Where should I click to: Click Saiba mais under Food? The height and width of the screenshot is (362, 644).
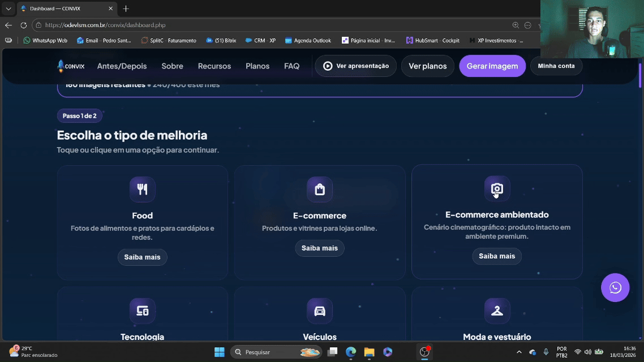click(142, 257)
